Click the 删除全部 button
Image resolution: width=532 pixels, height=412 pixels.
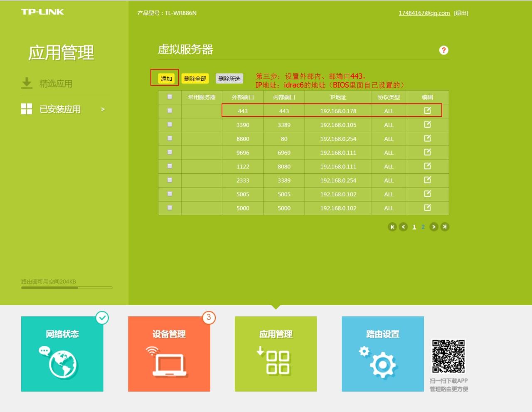coord(195,79)
